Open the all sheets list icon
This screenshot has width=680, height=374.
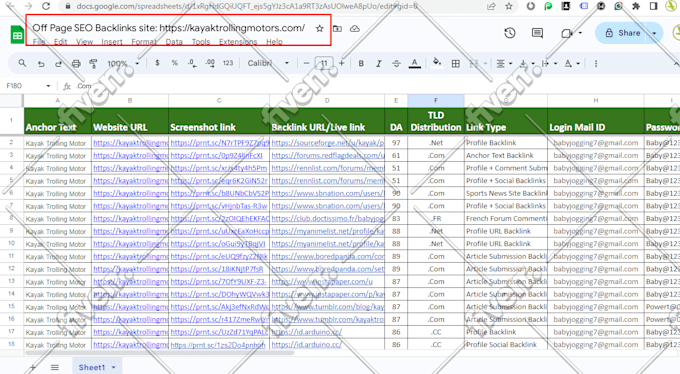pyautogui.click(x=55, y=367)
